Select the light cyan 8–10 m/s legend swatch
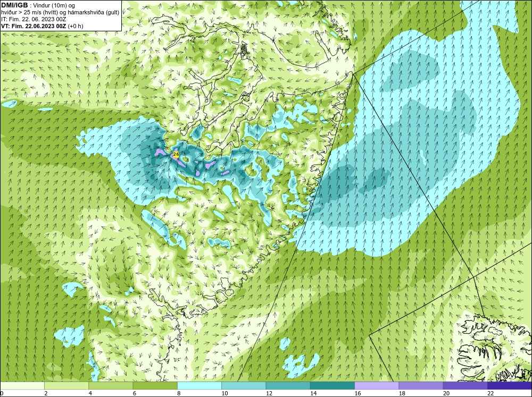Screen dimensions: 532x397 click(199, 386)
